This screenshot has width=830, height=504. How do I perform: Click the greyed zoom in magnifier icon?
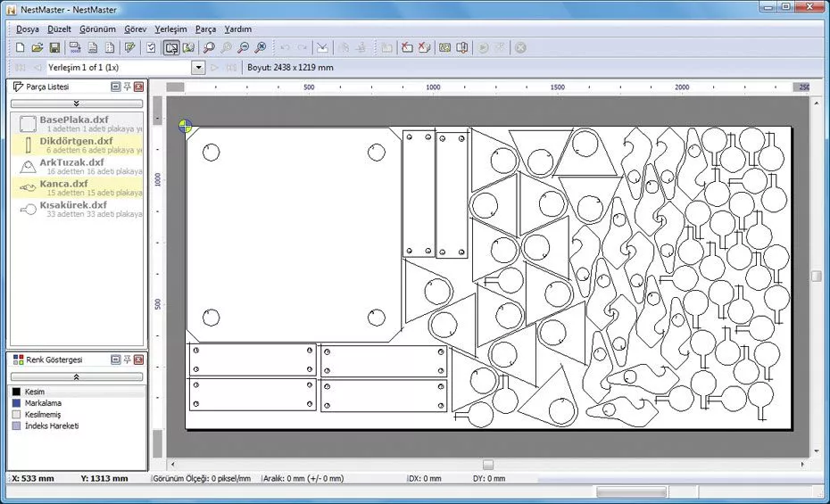[226, 47]
